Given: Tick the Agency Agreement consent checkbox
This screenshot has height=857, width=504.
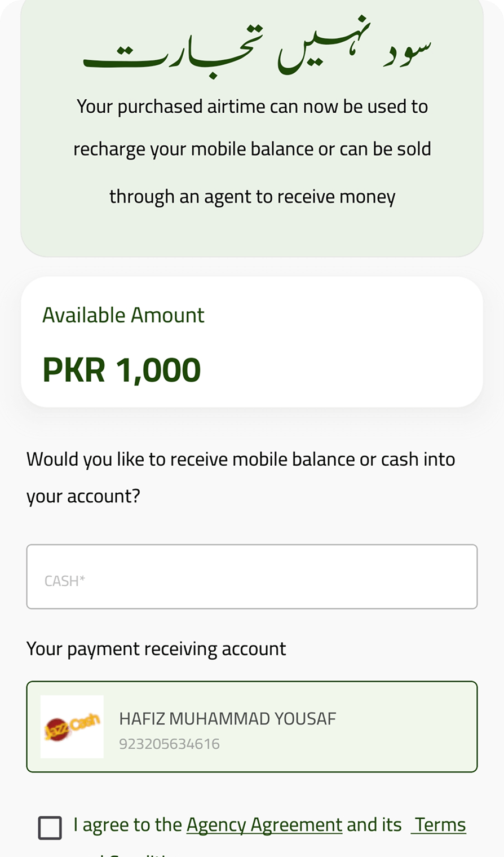Looking at the screenshot, I should click(50, 828).
